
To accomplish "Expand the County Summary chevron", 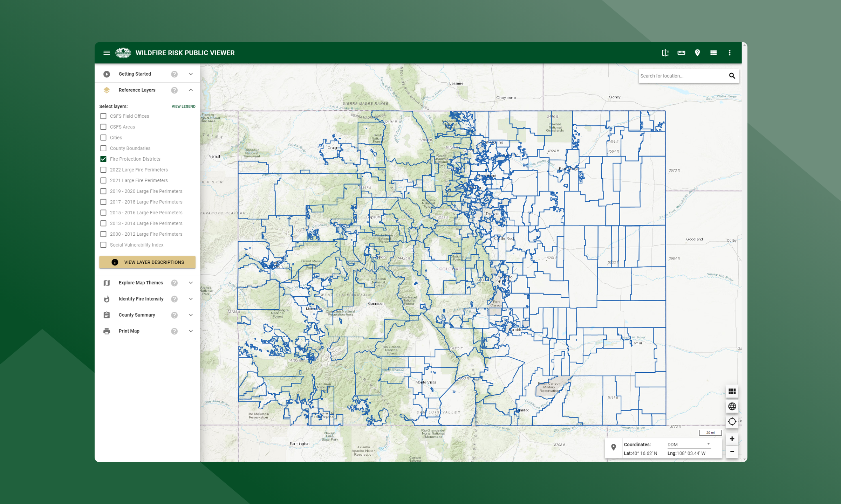I will click(x=191, y=315).
